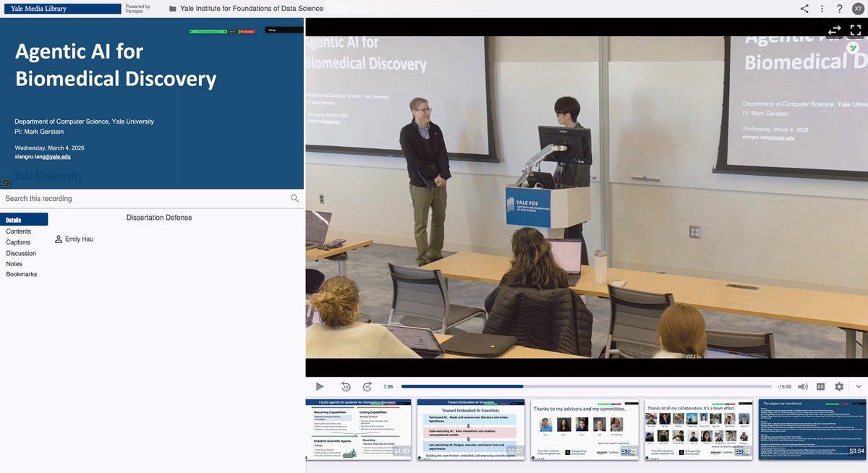The height and width of the screenshot is (473, 868).
Task: Select the Details tab
Action: [x=24, y=219]
